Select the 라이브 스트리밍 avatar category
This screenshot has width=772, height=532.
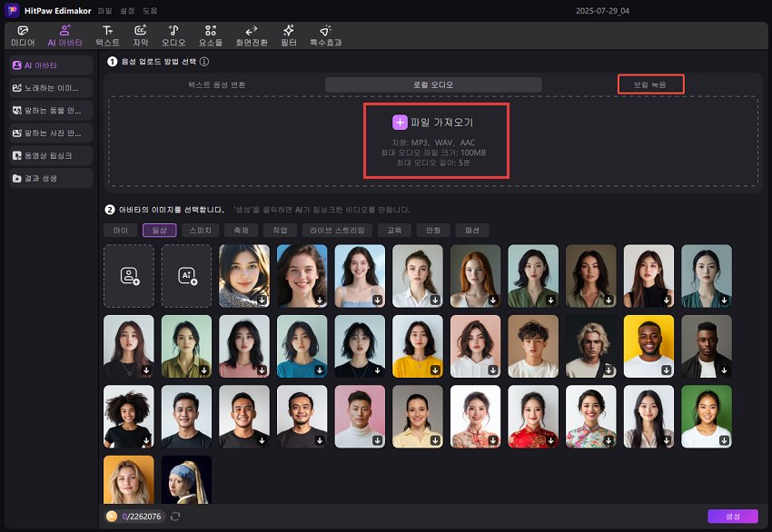[x=337, y=231]
